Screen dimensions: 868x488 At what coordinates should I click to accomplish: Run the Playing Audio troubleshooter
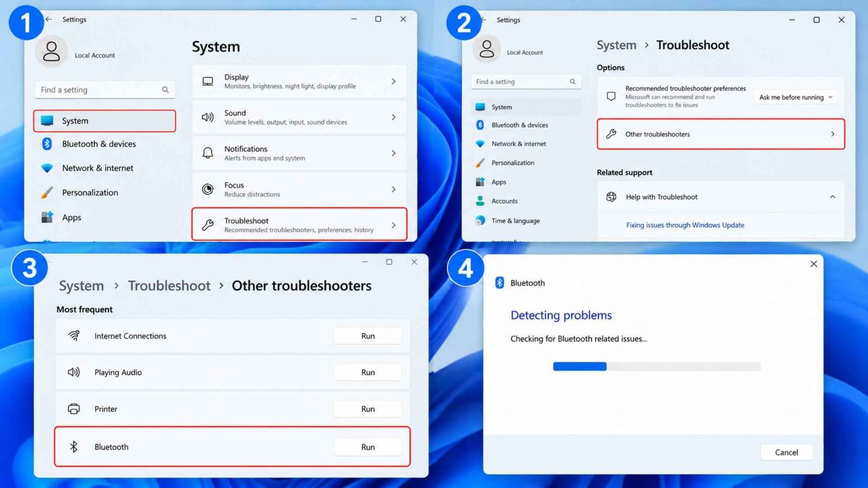point(368,373)
